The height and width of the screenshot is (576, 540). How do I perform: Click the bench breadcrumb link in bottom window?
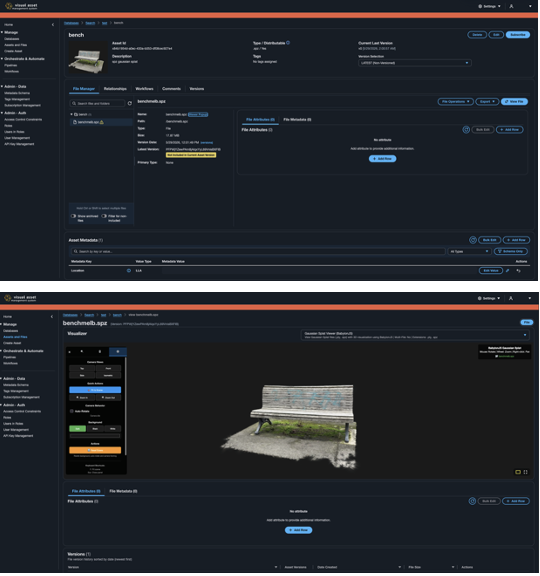(117, 315)
